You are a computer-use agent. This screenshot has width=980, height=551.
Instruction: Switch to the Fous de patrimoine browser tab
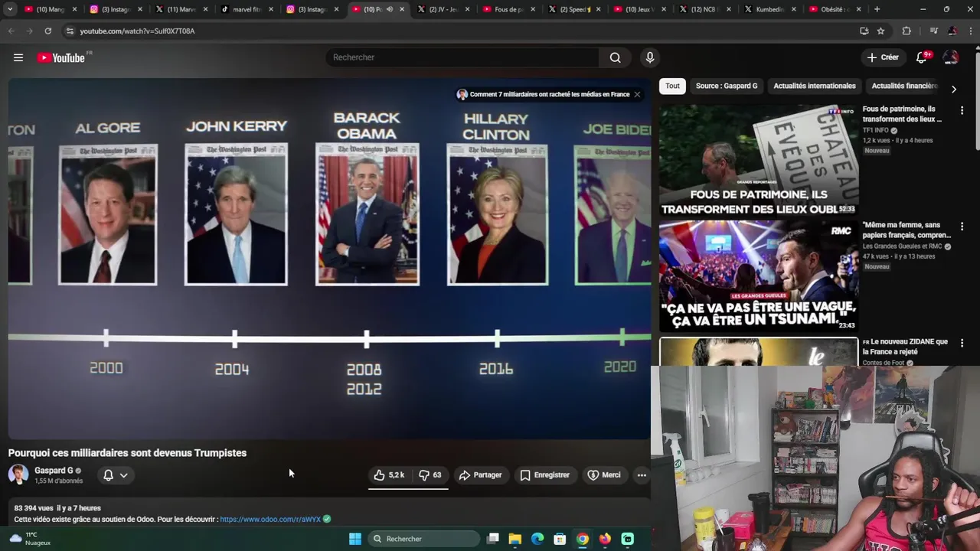pos(508,9)
